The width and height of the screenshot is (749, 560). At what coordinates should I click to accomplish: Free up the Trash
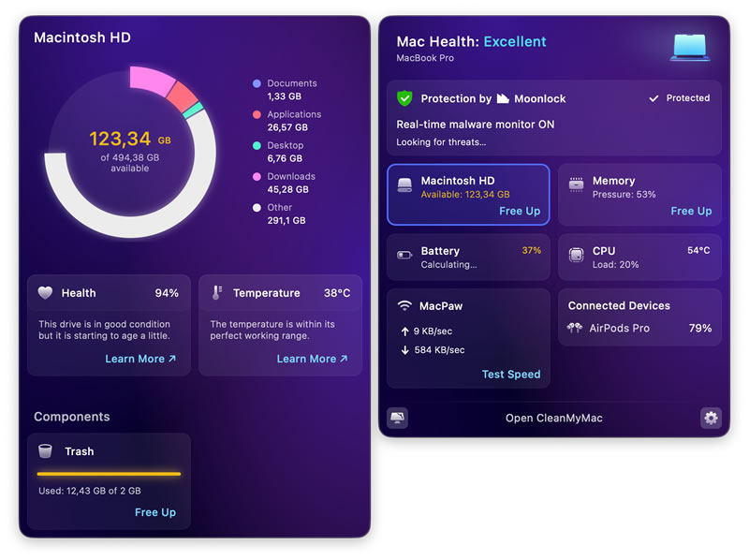[x=155, y=512]
